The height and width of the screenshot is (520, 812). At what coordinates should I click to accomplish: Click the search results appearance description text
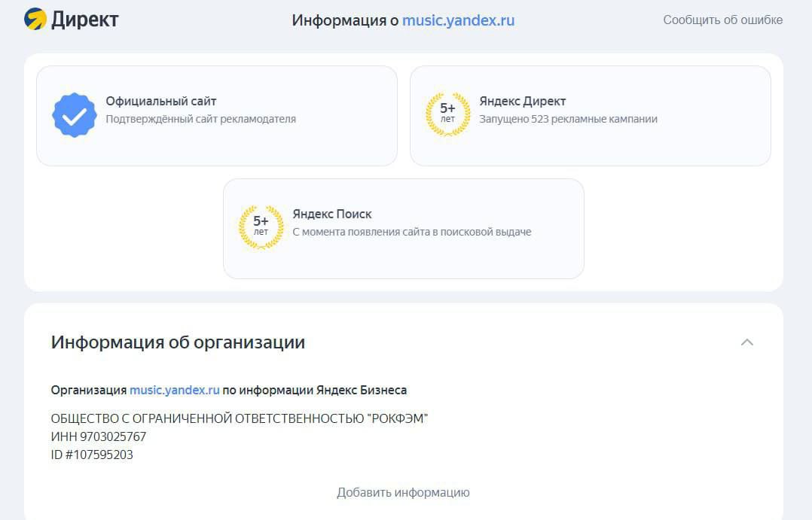(411, 232)
